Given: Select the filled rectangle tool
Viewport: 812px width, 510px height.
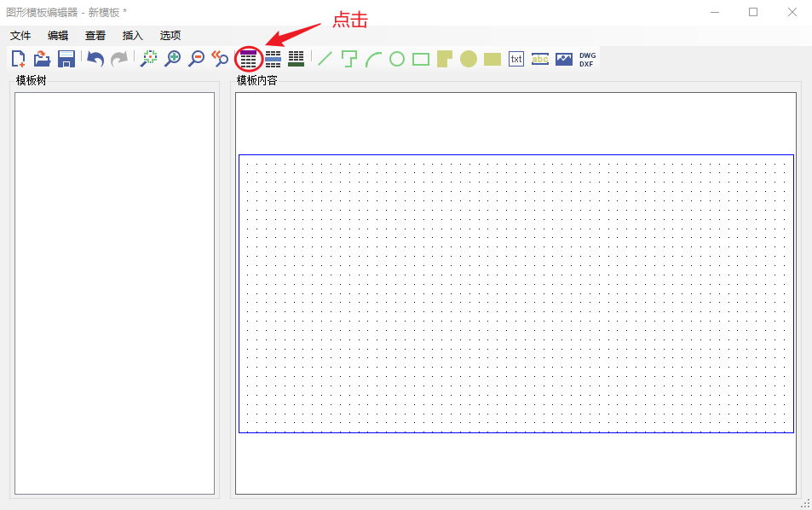Looking at the screenshot, I should (492, 60).
